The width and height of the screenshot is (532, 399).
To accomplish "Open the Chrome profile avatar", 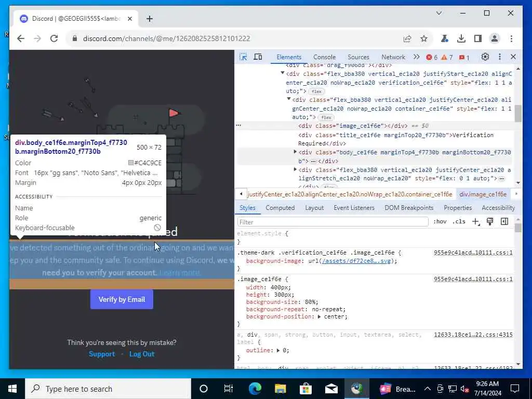I will (x=495, y=38).
